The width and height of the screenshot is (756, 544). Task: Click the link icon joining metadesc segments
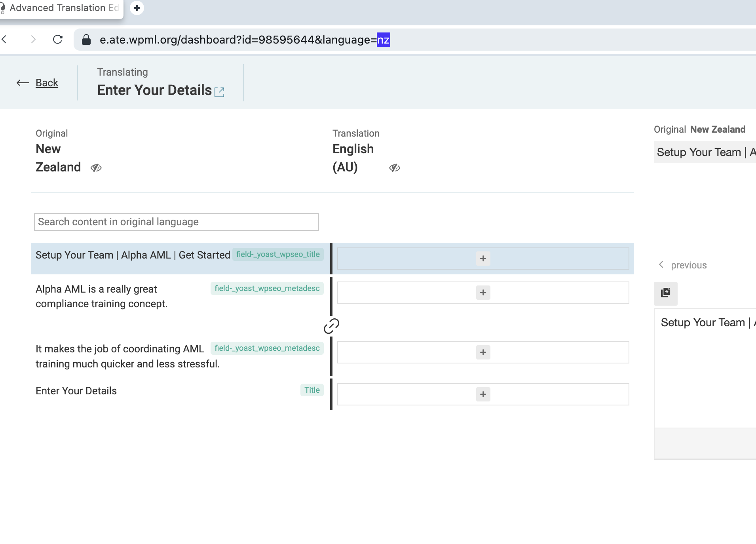(331, 326)
